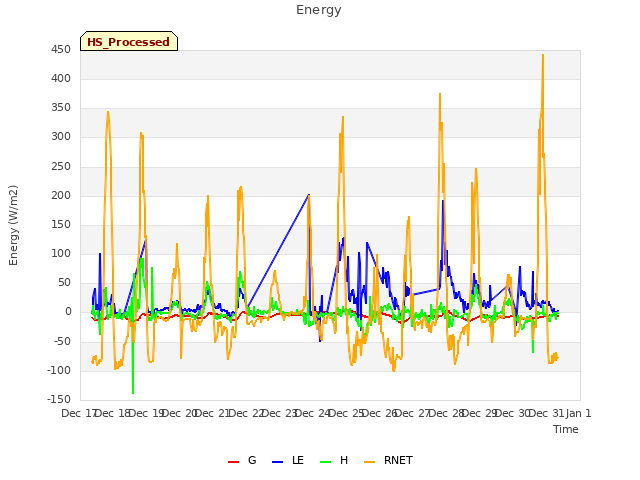
Task: Click the Time axis label
Action: (566, 429)
